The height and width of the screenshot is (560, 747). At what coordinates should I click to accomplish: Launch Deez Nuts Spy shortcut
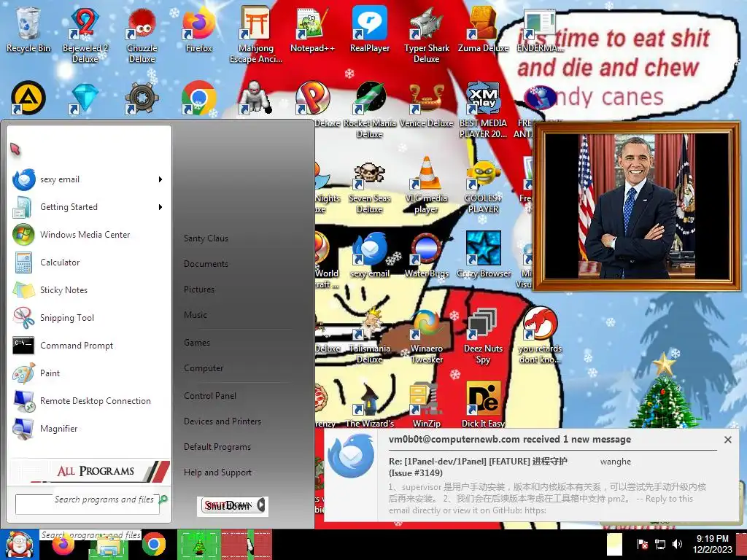coord(483,335)
